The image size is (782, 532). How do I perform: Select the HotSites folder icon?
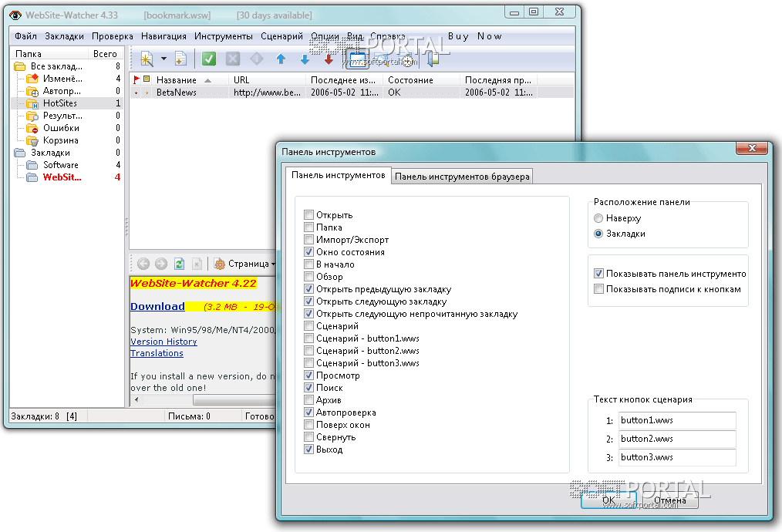pos(32,103)
